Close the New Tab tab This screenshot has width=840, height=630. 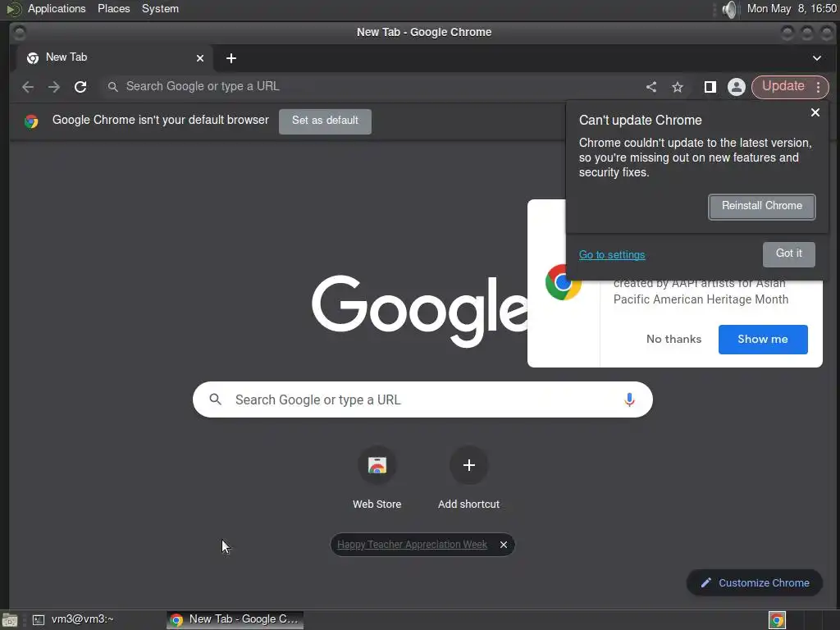[200, 58]
